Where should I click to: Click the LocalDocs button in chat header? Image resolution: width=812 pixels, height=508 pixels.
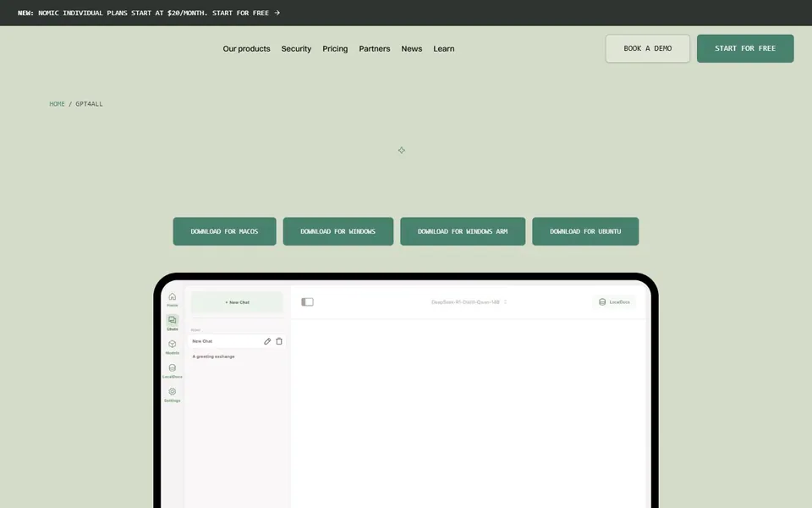[614, 301]
